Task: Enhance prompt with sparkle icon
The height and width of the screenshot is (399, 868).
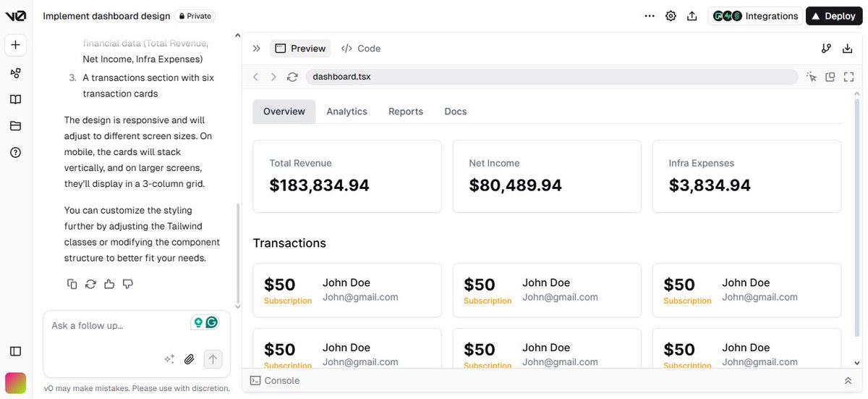Action: click(x=169, y=358)
